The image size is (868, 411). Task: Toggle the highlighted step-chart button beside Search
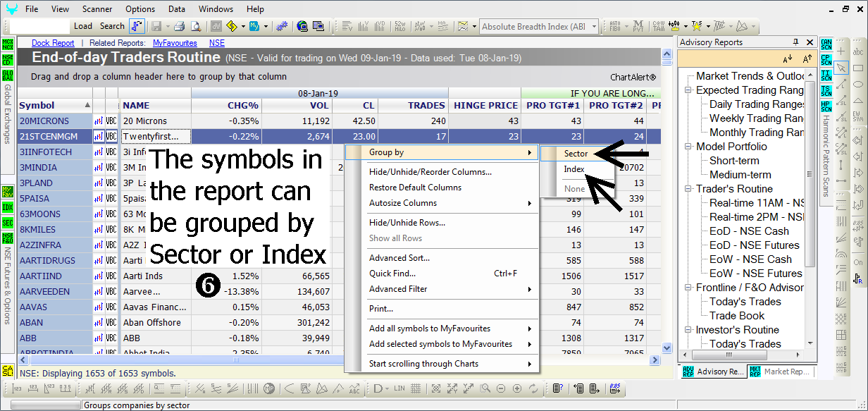137,26
